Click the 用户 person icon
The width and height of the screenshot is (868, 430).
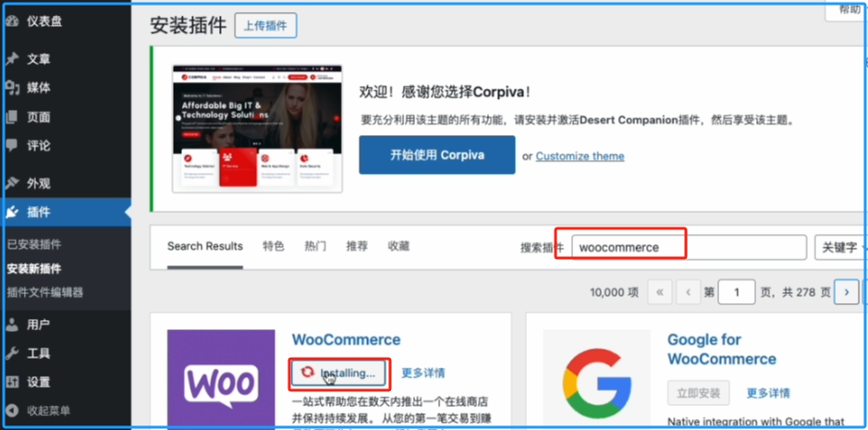(12, 325)
